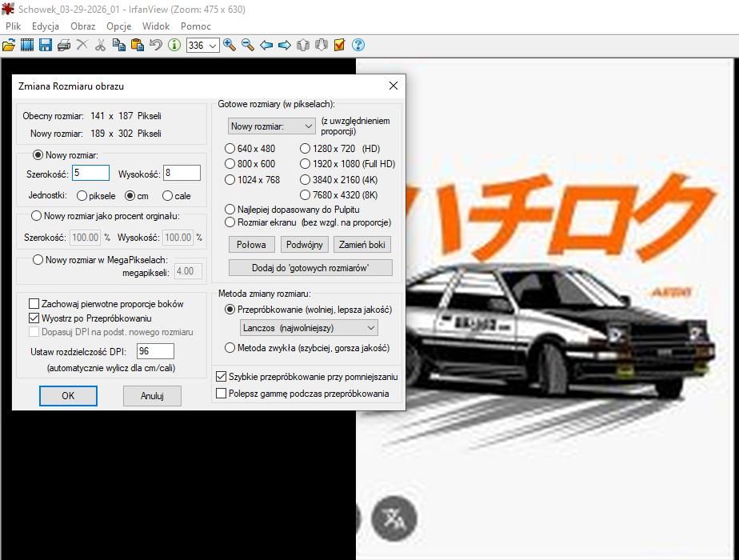Viewport: 739px width, 560px height.
Task: Click the Zoom in magnifier icon
Action: [x=230, y=46]
